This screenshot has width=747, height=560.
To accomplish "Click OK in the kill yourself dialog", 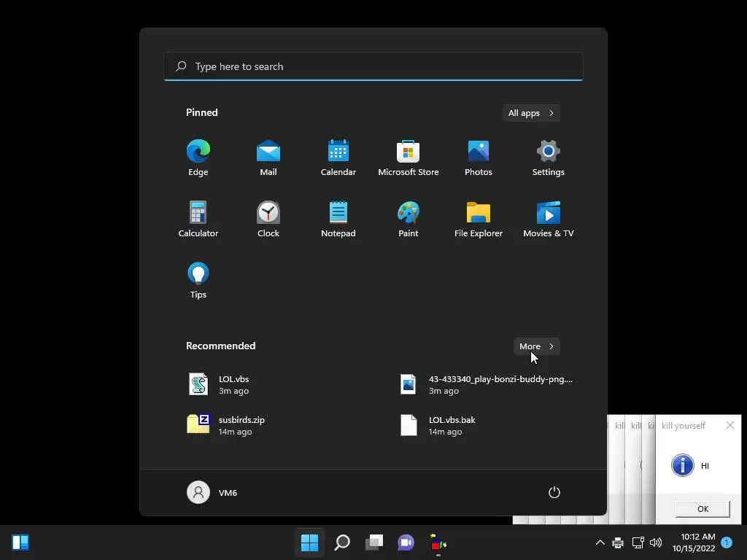I will pos(703,508).
